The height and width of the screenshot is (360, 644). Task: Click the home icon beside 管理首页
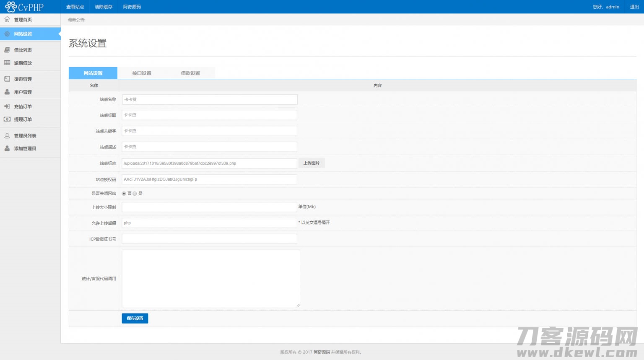pyautogui.click(x=7, y=19)
